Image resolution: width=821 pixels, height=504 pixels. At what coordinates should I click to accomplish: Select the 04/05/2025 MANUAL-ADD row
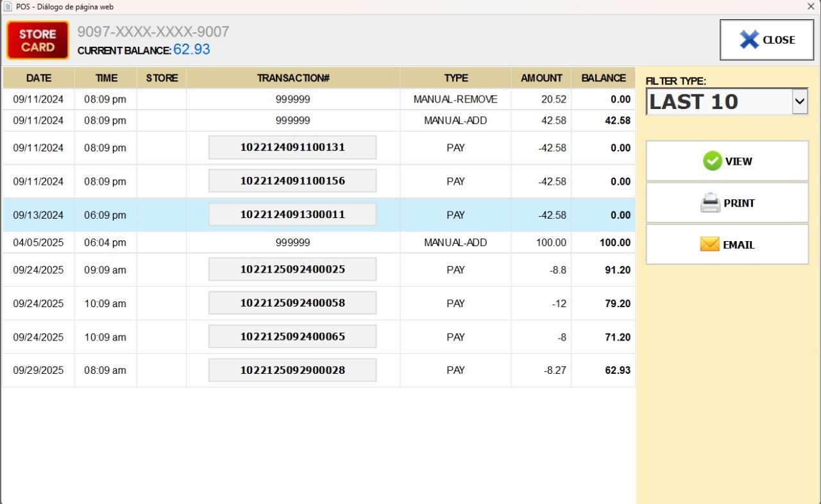pos(455,242)
